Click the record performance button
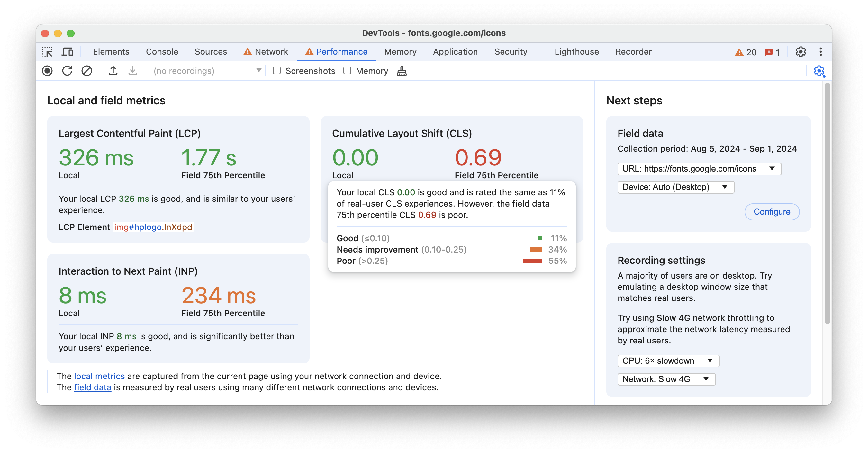 click(x=48, y=71)
